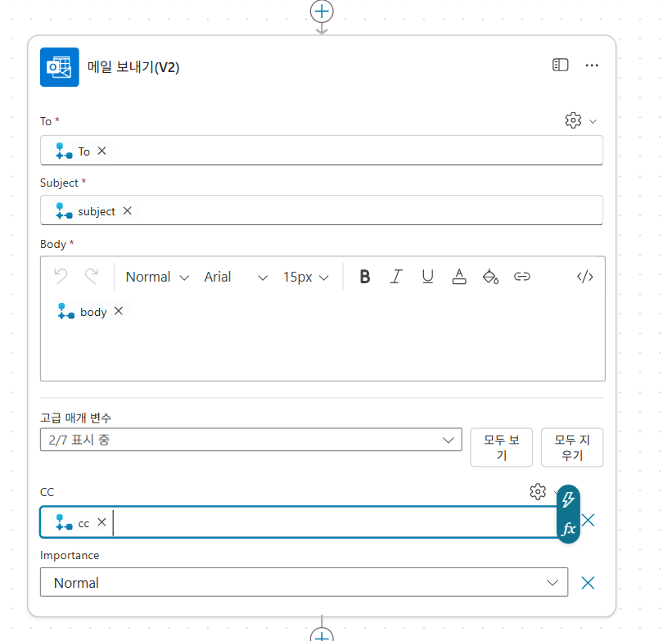The width and height of the screenshot is (672, 641).
Task: Open the font color picker
Action: coord(459,277)
